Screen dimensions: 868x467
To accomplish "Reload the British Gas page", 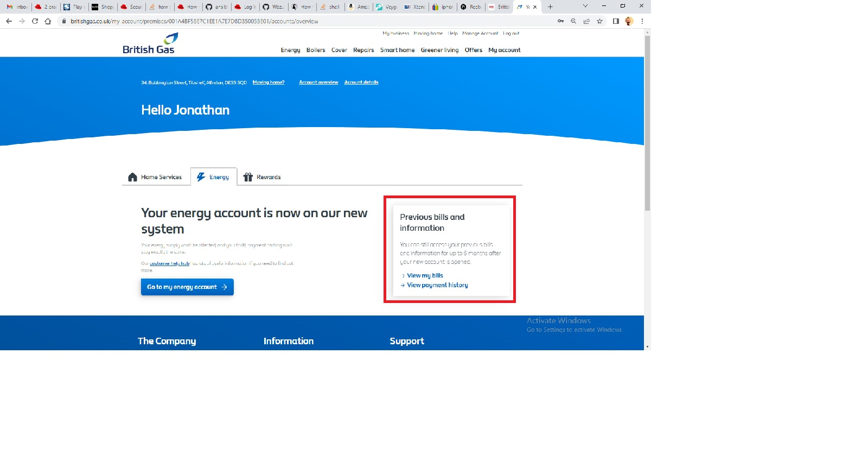I will pos(35,21).
